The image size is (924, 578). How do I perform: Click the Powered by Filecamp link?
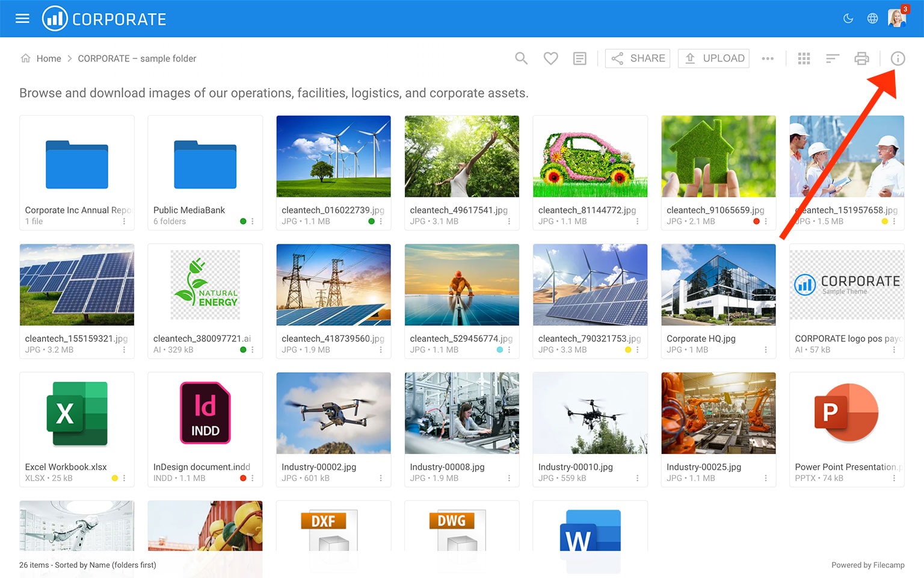point(867,565)
